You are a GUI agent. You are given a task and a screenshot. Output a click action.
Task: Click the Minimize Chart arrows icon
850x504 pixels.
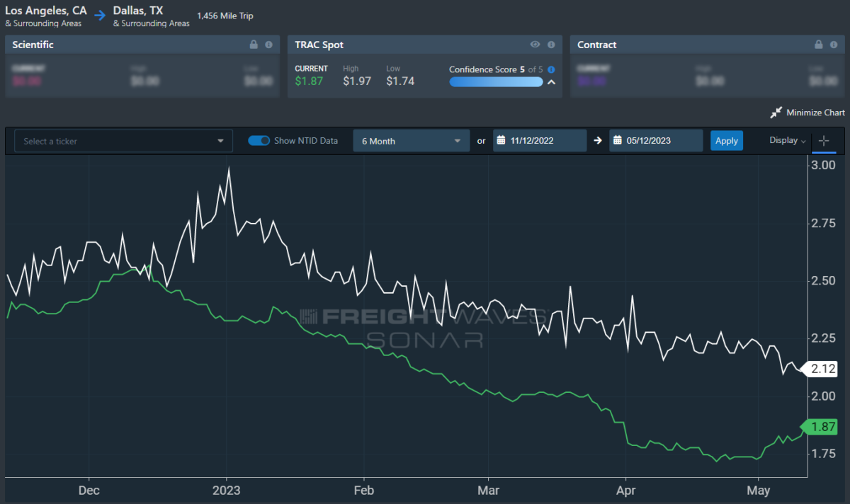coord(776,113)
